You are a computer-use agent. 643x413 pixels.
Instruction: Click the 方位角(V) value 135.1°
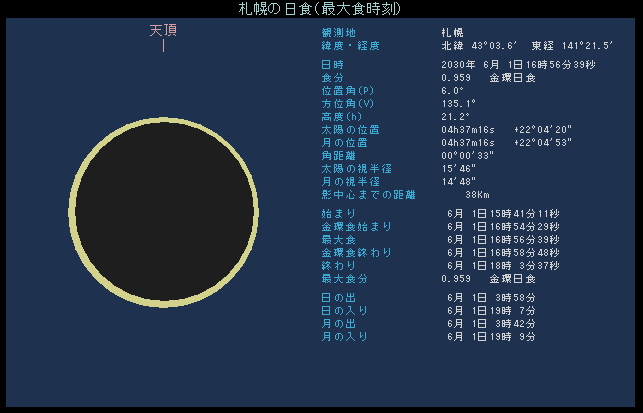(x=458, y=104)
